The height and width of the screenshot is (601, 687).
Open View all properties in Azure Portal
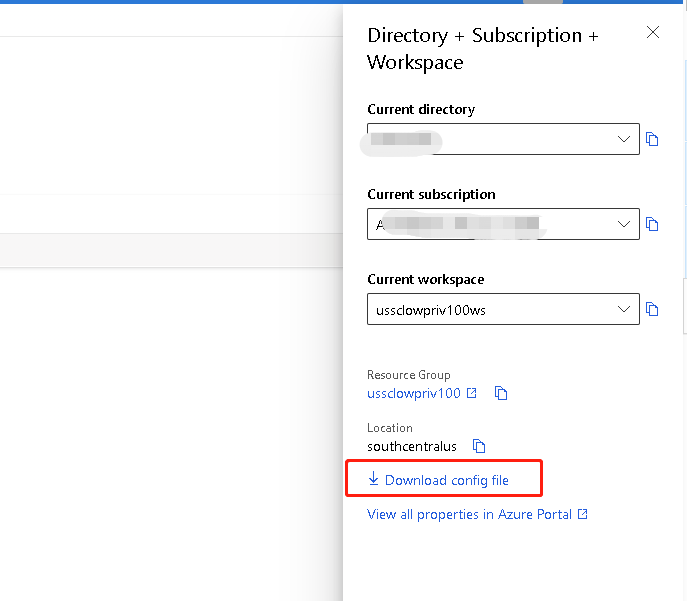point(469,515)
